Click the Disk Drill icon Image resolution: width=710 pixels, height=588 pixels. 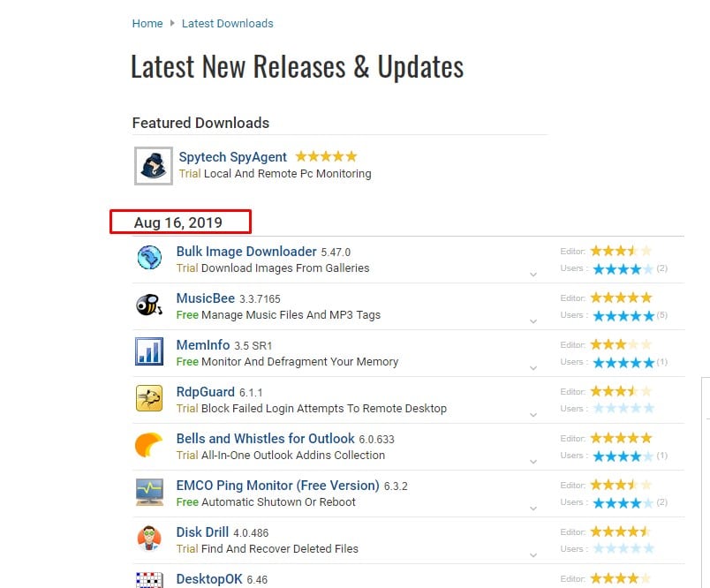coord(149,539)
